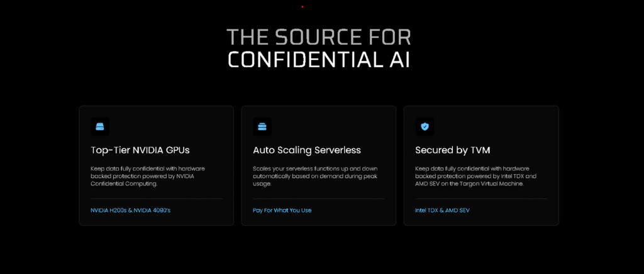Select the Top-Tier NVIDIA GPUs card title
Image resolution: width=644 pixels, height=274 pixels.
tap(140, 150)
